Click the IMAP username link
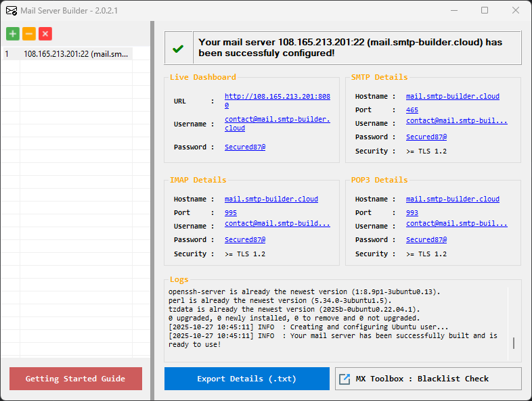The height and width of the screenshot is (401, 532). (278, 223)
